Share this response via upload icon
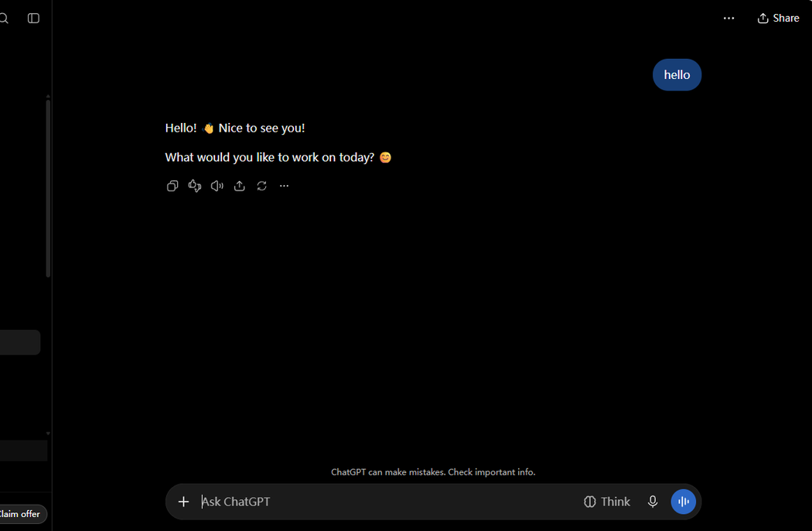Image resolution: width=812 pixels, height=531 pixels. point(239,186)
